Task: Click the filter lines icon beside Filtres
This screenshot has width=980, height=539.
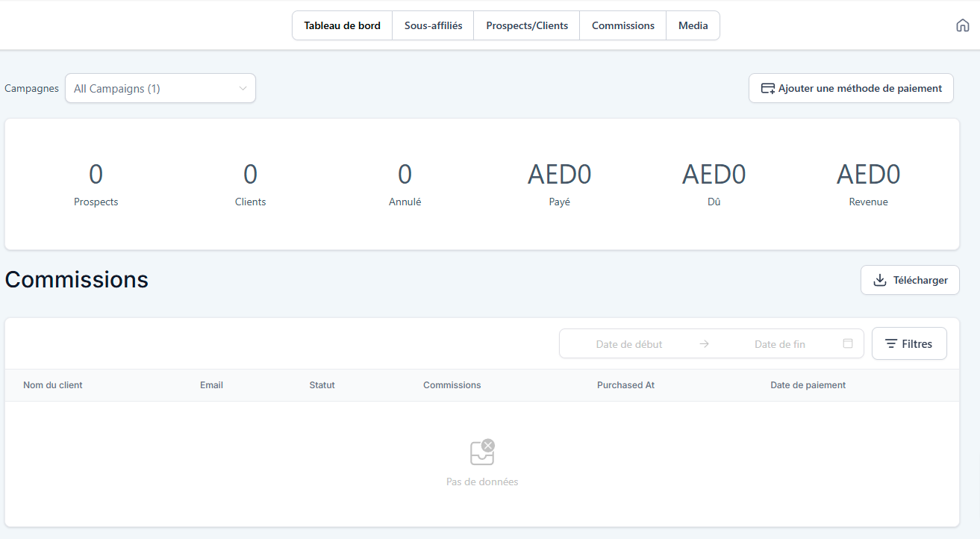Action: 890,344
